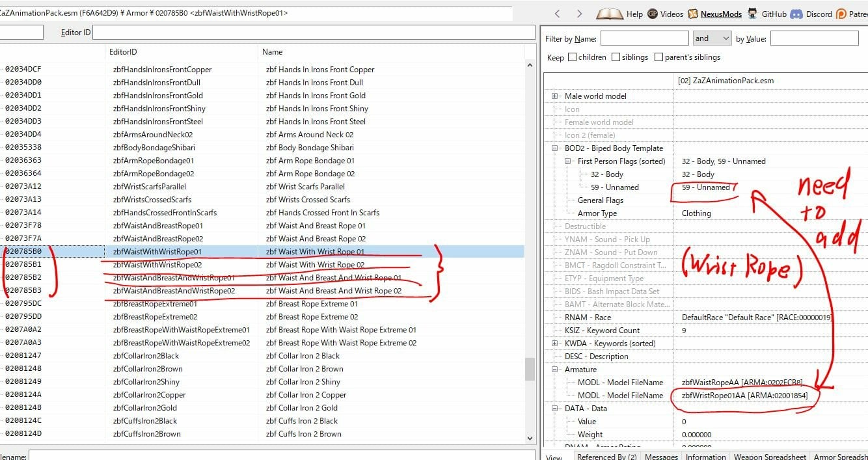Select the zbfWaistRopeAA model value
868x460 pixels.
coord(742,383)
